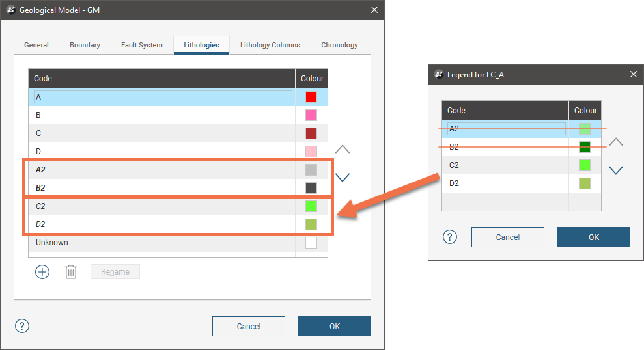Move code up in Legend for LC_A

point(615,142)
